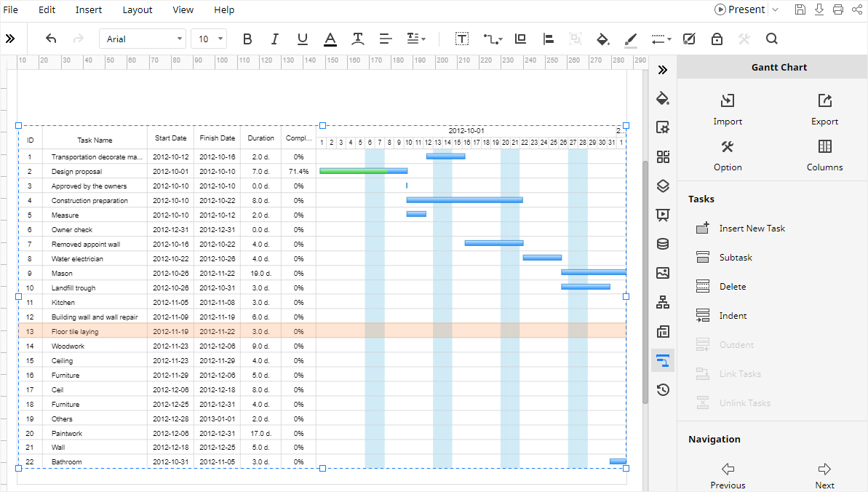868x492 pixels.
Task: Activate the Lock icon in toolbar
Action: click(x=717, y=39)
